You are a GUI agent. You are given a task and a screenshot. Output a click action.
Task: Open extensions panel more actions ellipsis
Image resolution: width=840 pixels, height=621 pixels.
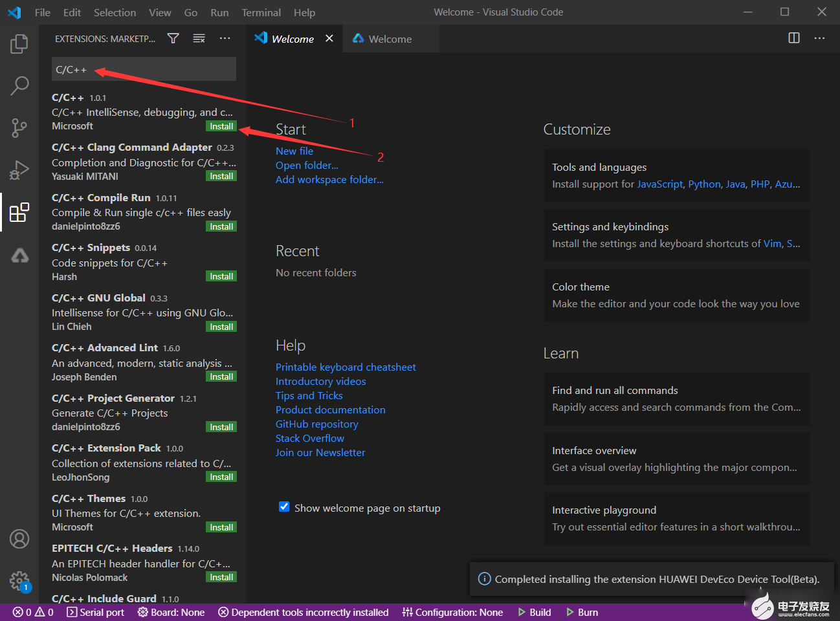pos(225,39)
